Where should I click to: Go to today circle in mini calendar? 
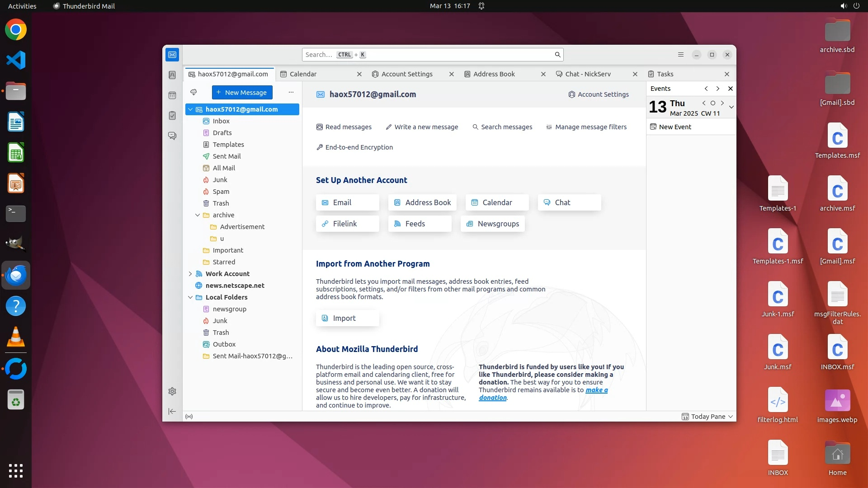tap(713, 103)
